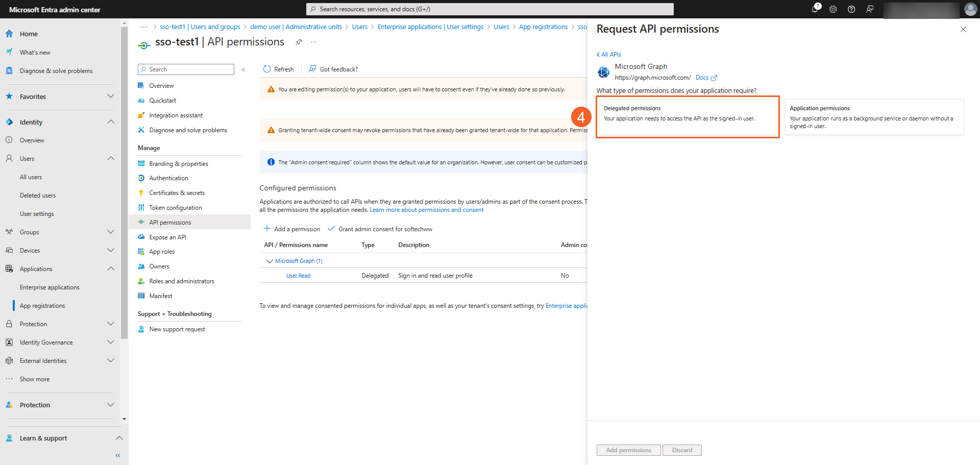
Task: Select the Delegated permissions card
Action: click(x=687, y=117)
